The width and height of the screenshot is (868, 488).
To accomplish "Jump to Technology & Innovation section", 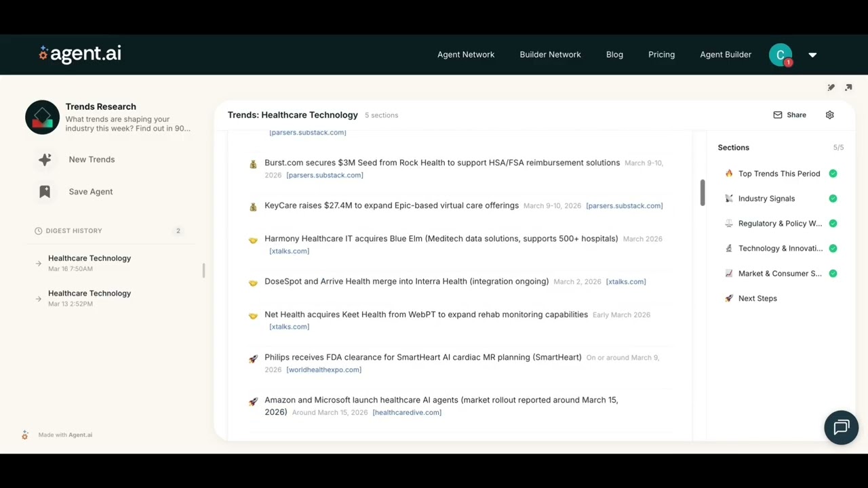I will [x=781, y=249].
